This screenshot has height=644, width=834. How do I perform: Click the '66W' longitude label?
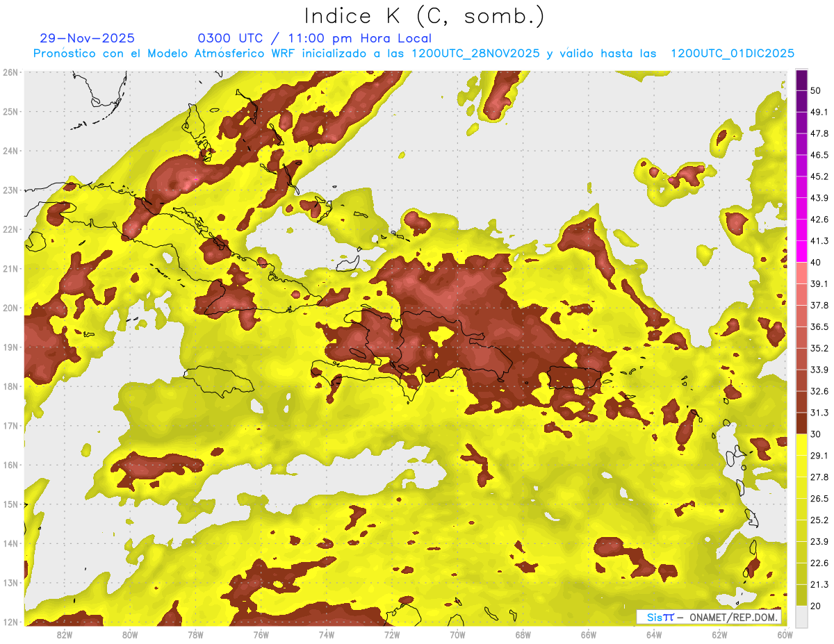pos(588,635)
